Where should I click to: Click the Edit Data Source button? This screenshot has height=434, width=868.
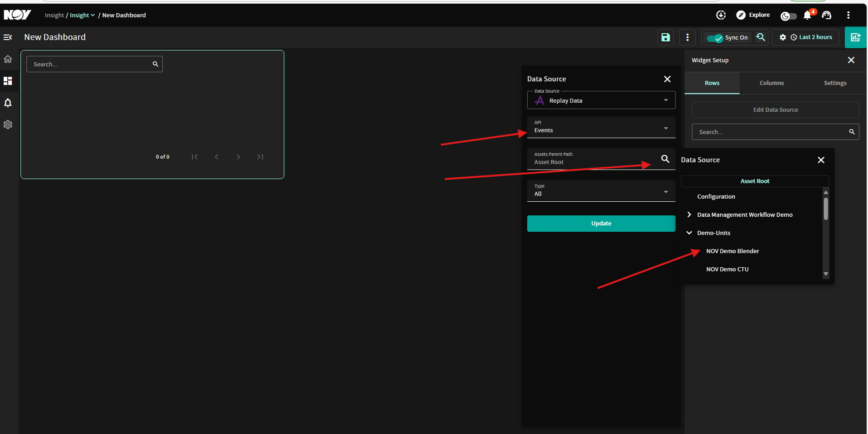coord(775,110)
